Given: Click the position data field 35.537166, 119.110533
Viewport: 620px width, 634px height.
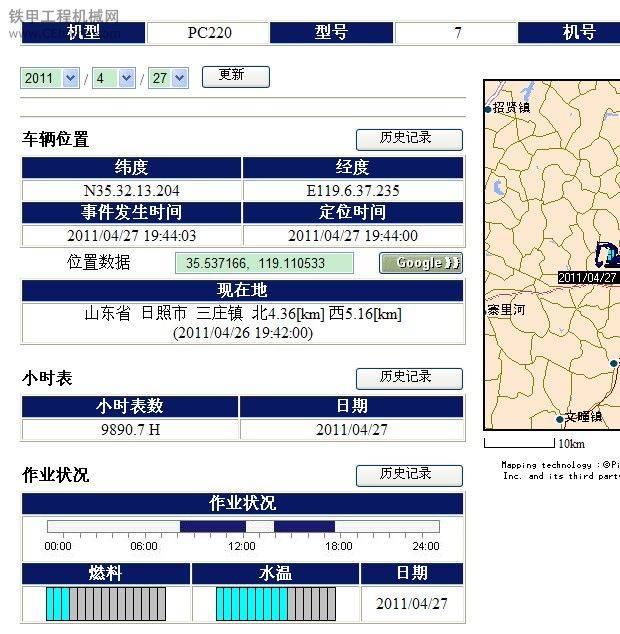Looking at the screenshot, I should click(264, 263).
